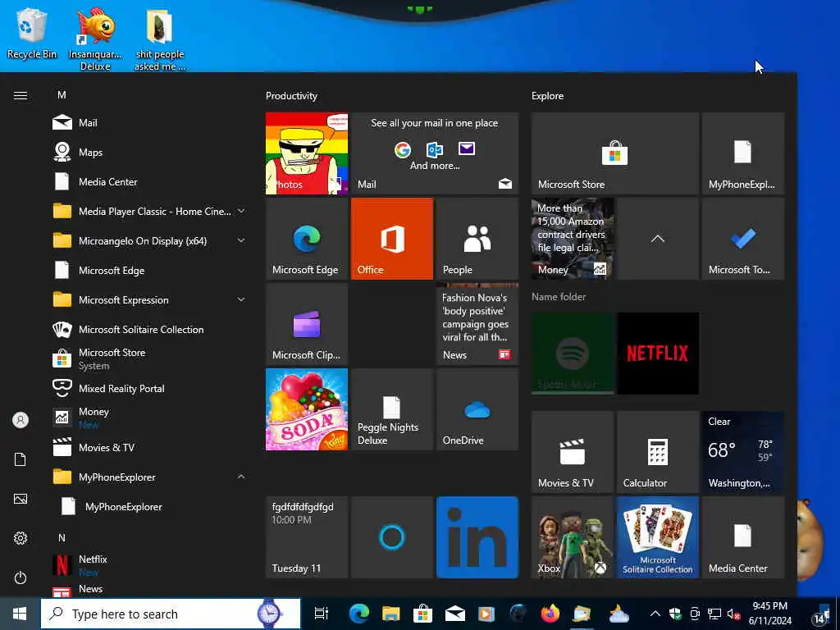Viewport: 840px width, 630px height.
Task: Open the Spotify Music tile
Action: tap(572, 354)
